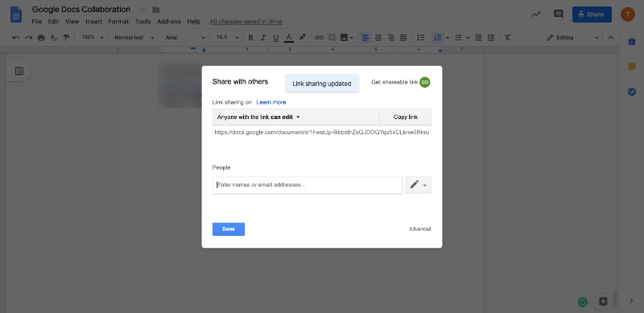Star the Google Docs Collaboration document

coord(143,10)
